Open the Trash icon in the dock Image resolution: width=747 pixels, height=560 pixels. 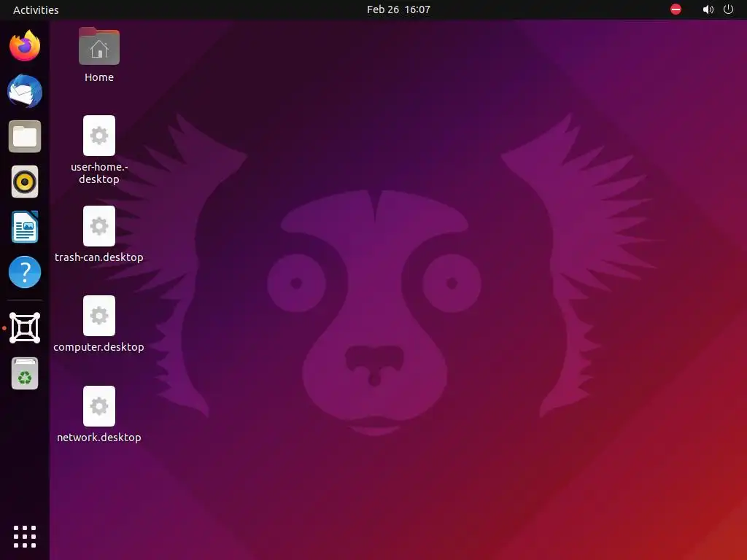click(x=25, y=373)
